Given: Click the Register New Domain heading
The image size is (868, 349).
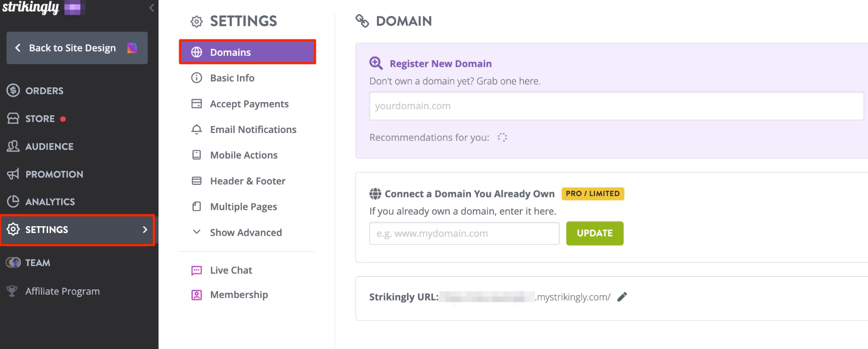Looking at the screenshot, I should pos(441,64).
